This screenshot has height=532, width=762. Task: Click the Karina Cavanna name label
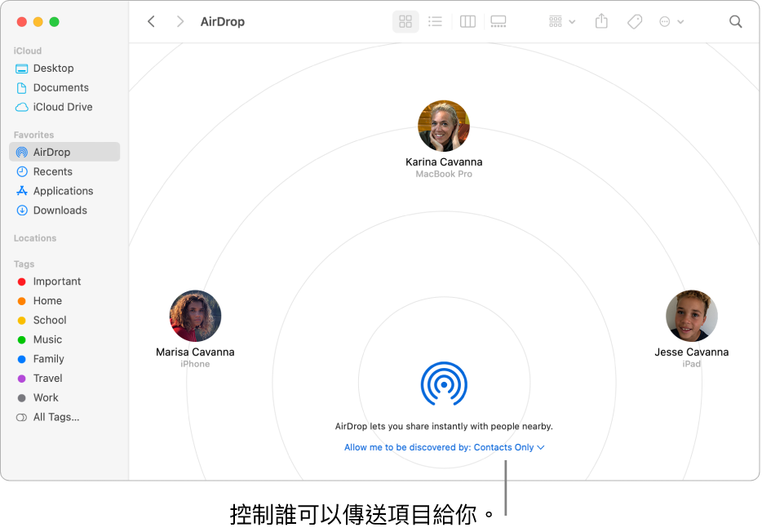click(x=444, y=162)
